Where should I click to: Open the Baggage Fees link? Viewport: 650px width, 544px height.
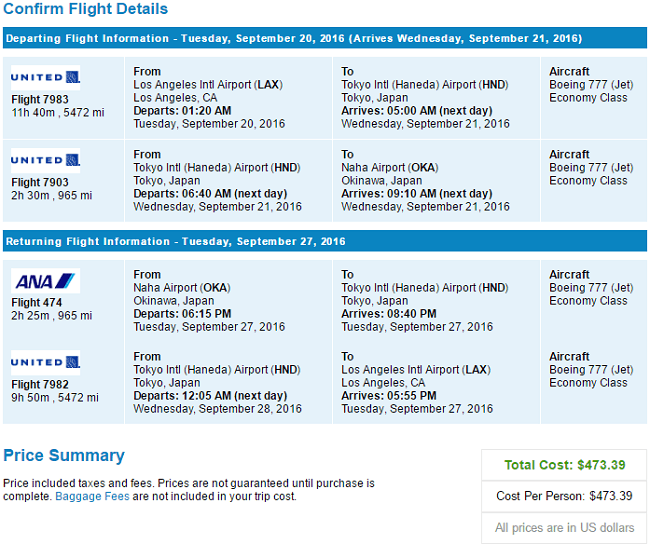point(92,496)
